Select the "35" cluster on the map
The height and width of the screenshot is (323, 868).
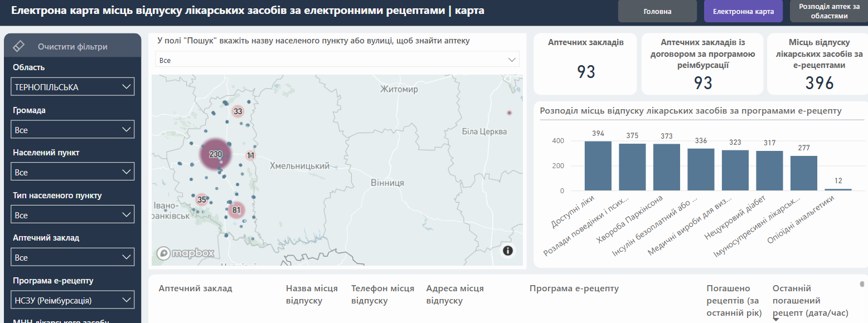point(202,198)
